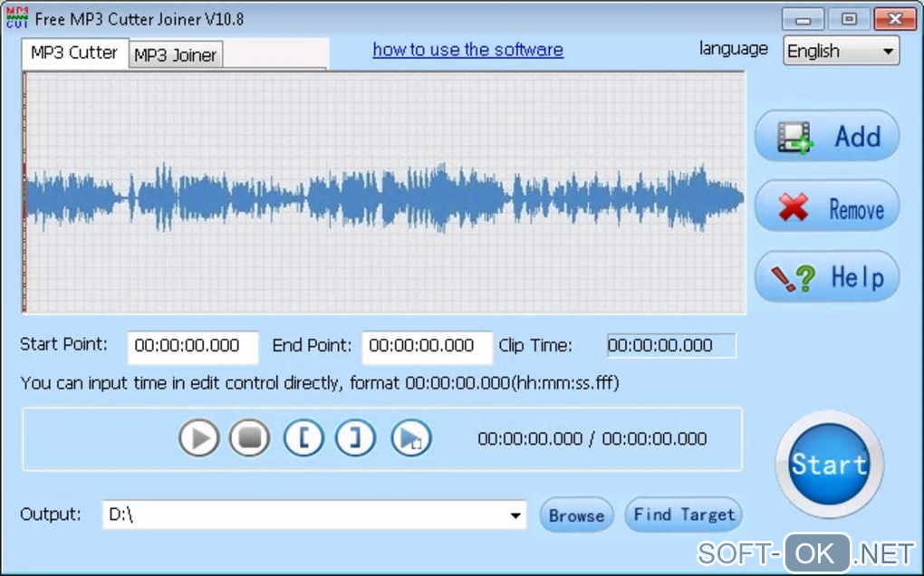Click the Clip Time field
Screen dimensions: 924x576
pyautogui.click(x=671, y=346)
